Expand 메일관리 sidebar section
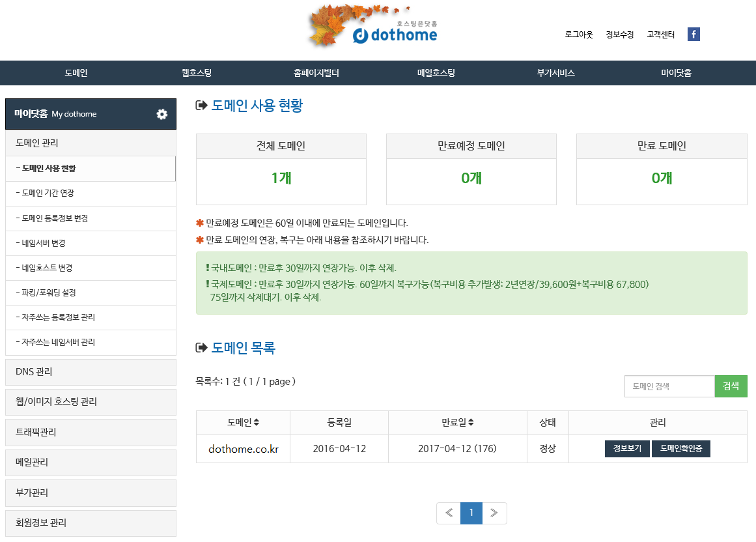 (x=91, y=463)
